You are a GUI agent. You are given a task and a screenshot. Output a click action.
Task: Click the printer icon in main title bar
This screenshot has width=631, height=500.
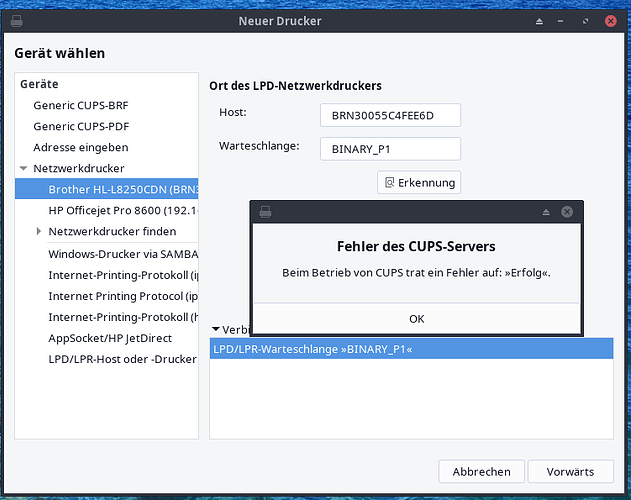[x=16, y=21]
